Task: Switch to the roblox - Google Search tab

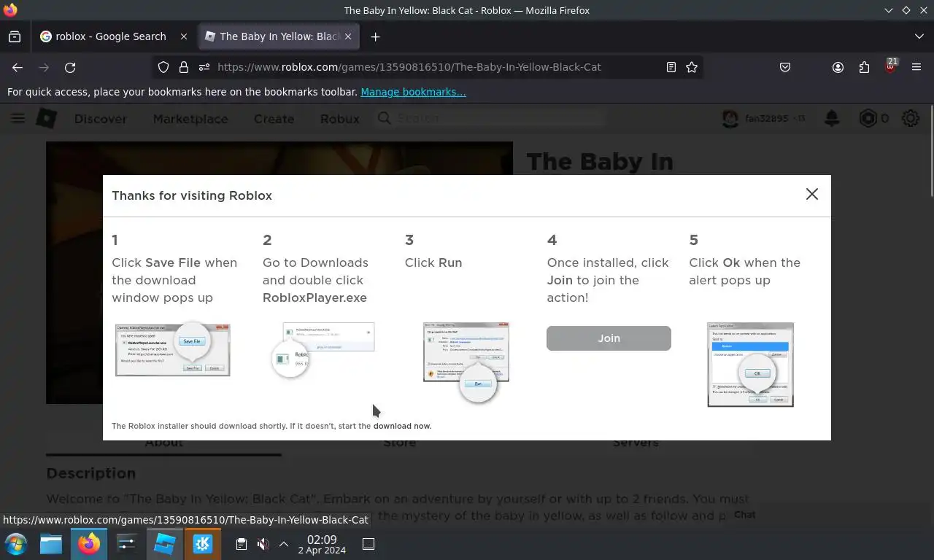Action: (x=111, y=36)
